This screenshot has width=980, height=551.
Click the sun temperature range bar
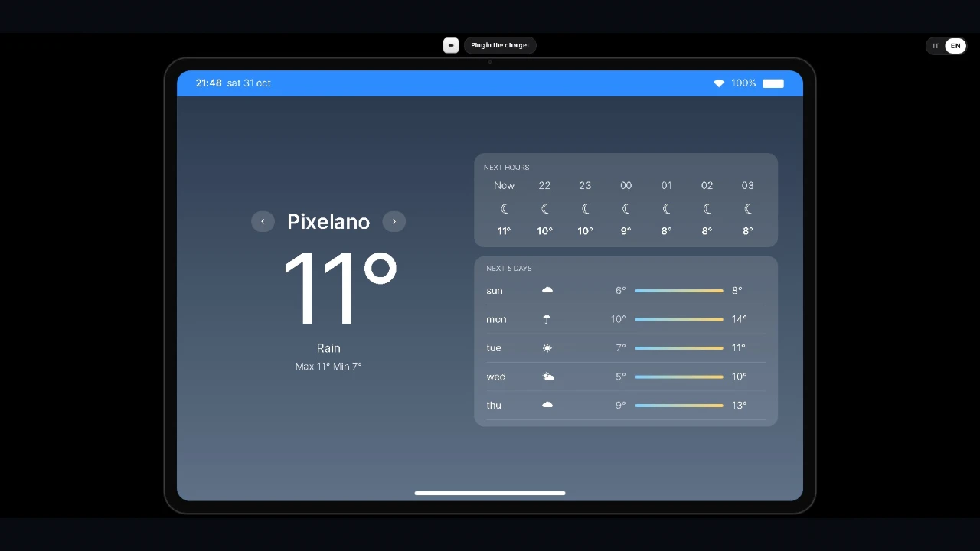point(679,291)
